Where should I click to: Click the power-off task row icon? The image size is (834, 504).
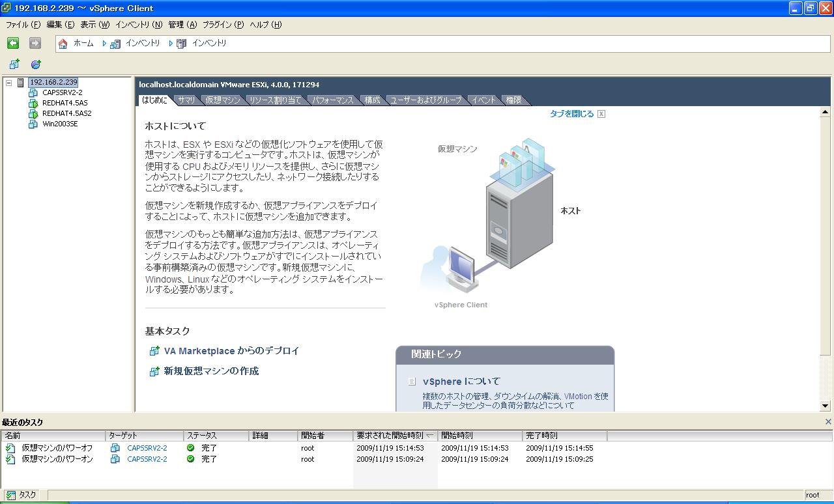click(x=10, y=448)
